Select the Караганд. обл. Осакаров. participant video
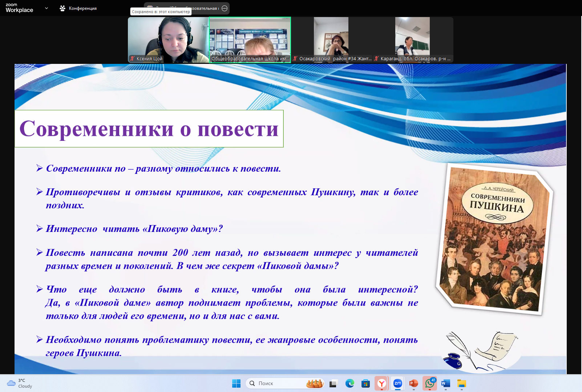This screenshot has width=582, height=392. (413, 40)
